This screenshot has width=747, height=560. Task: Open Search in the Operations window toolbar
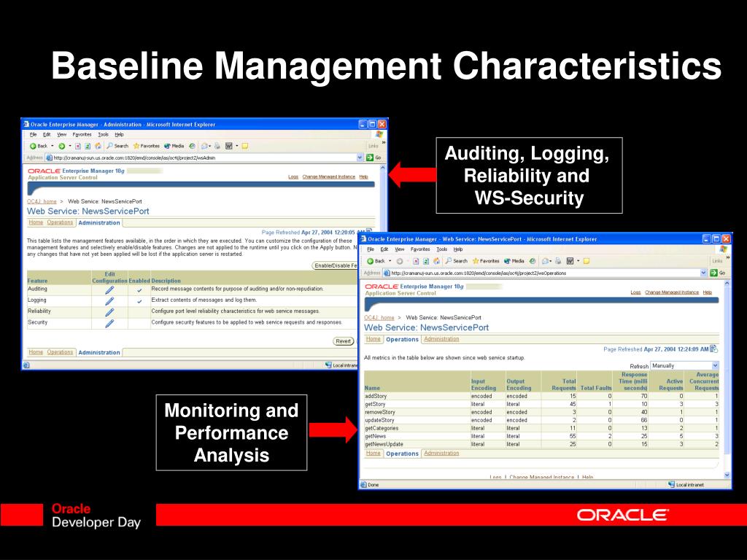[456, 261]
